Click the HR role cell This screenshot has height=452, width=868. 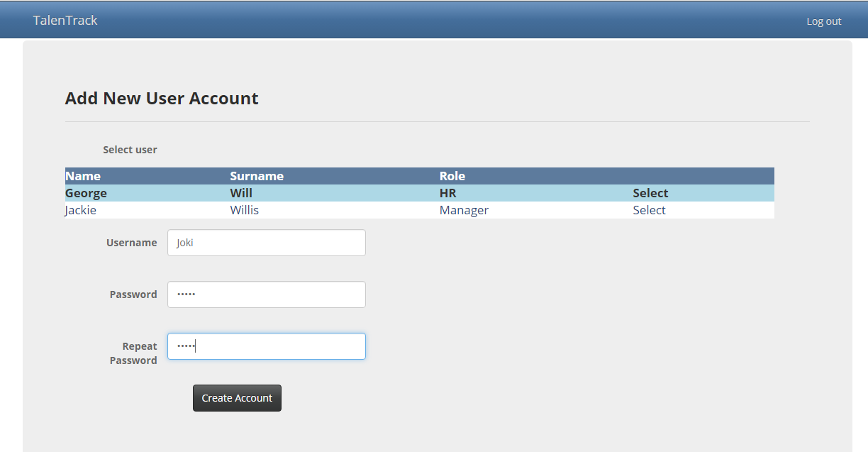[x=447, y=193]
